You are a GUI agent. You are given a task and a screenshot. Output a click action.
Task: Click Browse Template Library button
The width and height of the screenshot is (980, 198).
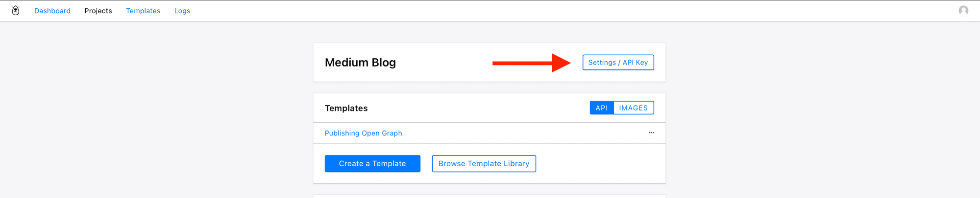tap(484, 164)
